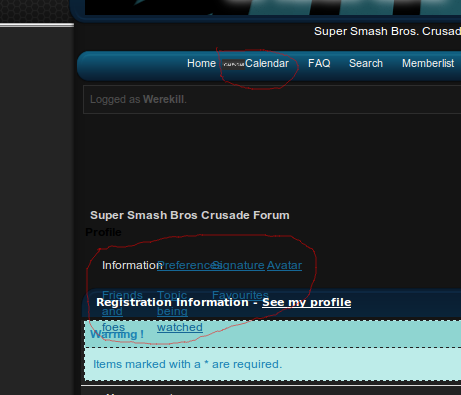This screenshot has height=395, width=461.
Task: Open the Search page
Action: (x=366, y=63)
